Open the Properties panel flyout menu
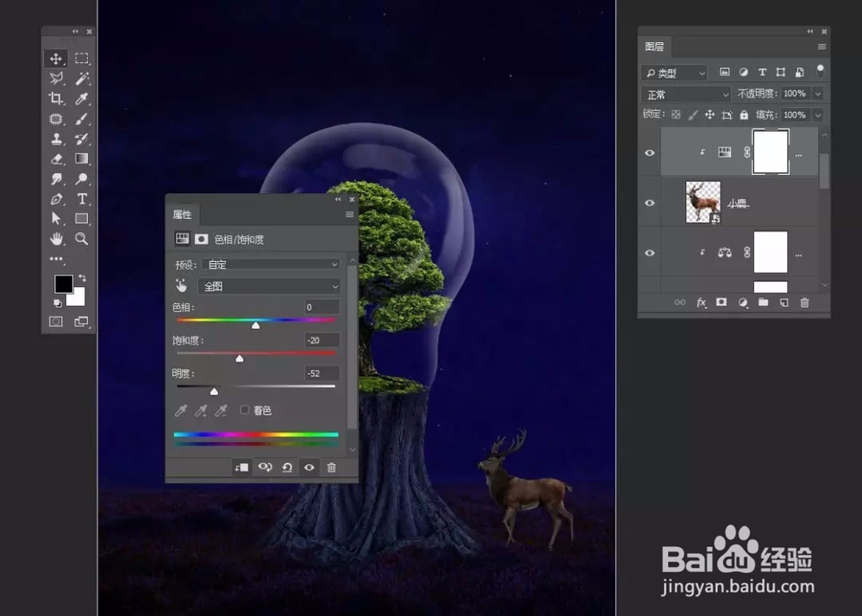The height and width of the screenshot is (616, 862). tap(349, 215)
